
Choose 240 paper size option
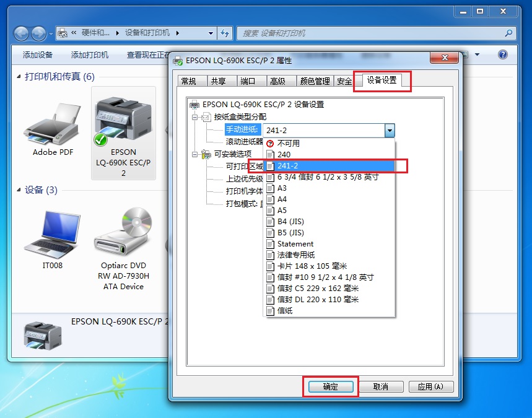329,155
